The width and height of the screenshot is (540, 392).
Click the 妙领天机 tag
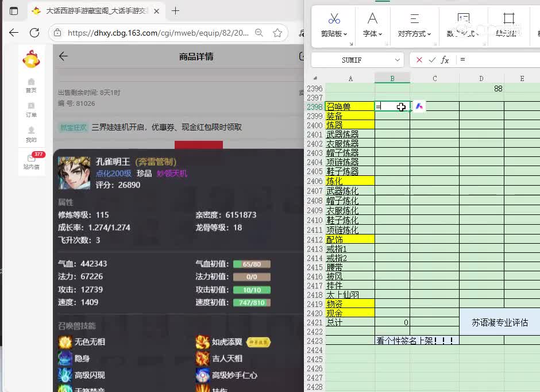tap(172, 173)
